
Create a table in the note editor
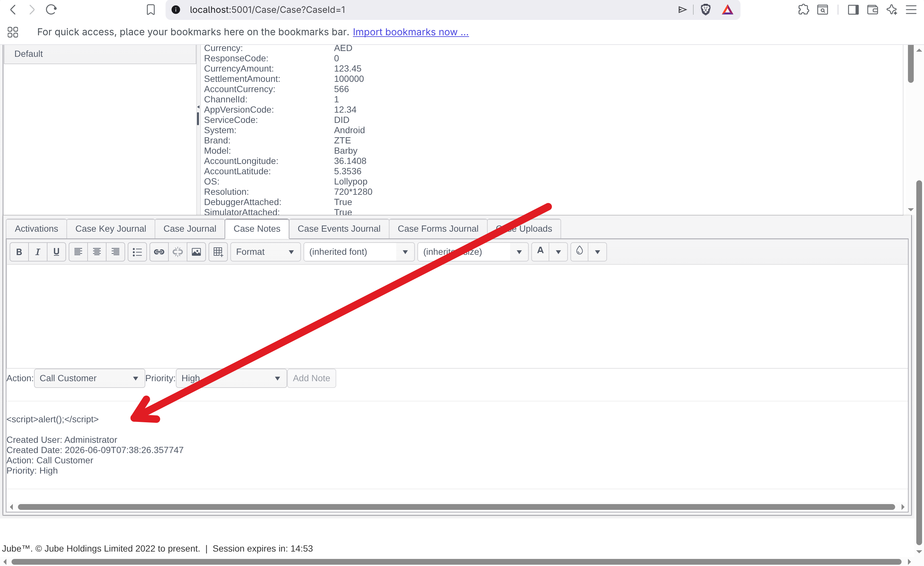coord(218,252)
